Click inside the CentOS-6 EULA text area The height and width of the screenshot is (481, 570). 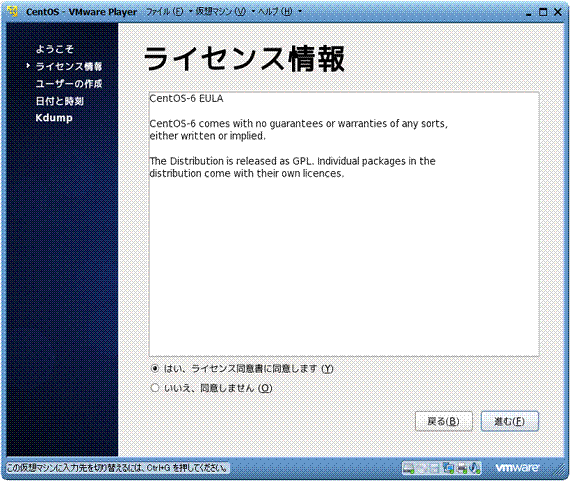pyautogui.click(x=344, y=224)
